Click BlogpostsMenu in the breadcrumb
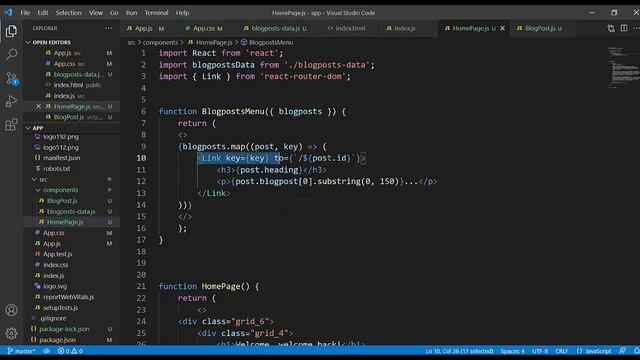Viewport: 640px width, 360px height. 271,42
